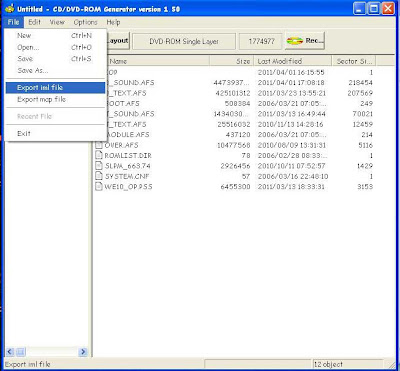Click sector value 207569

(360, 93)
